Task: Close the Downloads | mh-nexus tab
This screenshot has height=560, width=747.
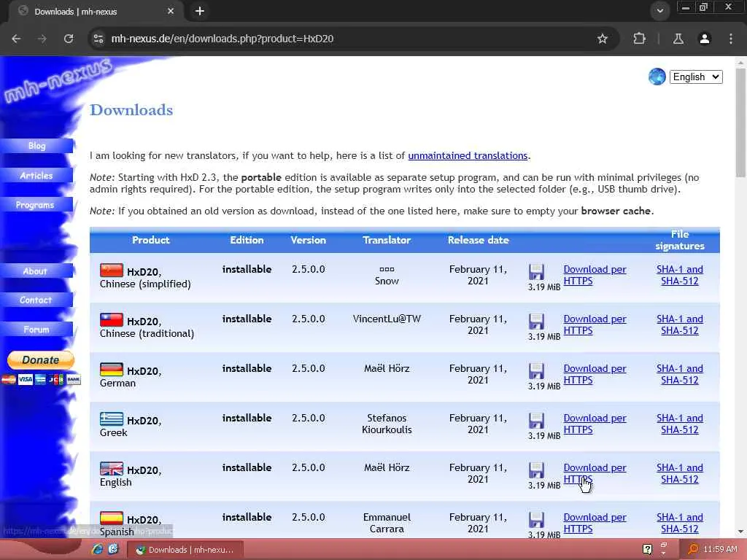Action: pos(171,11)
